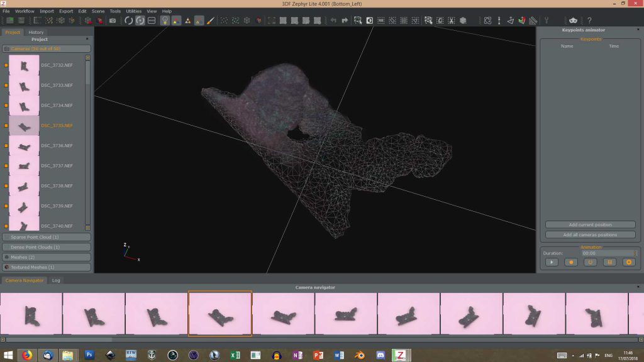The height and width of the screenshot is (362, 644).
Task: Open the Windows Start menu
Action: point(8,355)
